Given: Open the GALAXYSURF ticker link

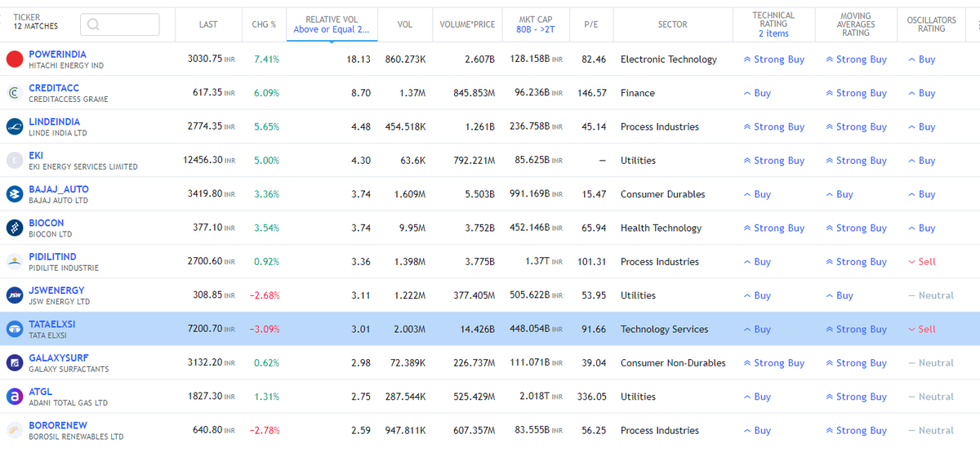Looking at the screenshot, I should [58, 358].
